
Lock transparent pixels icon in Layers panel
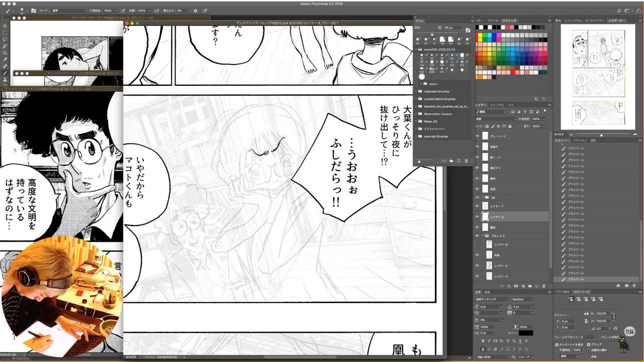(487, 126)
